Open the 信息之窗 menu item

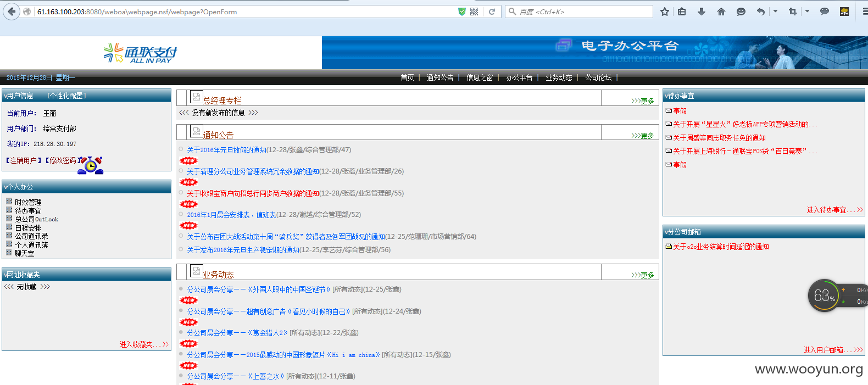point(480,77)
